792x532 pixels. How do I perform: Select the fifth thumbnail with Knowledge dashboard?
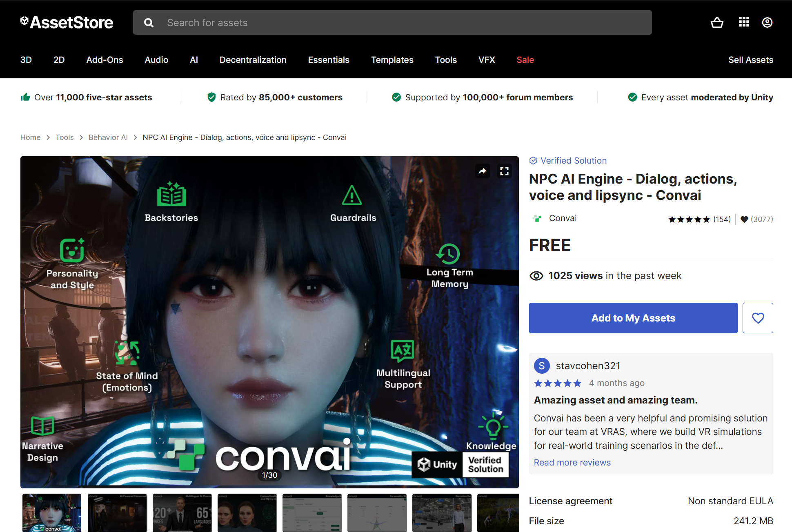click(x=312, y=513)
